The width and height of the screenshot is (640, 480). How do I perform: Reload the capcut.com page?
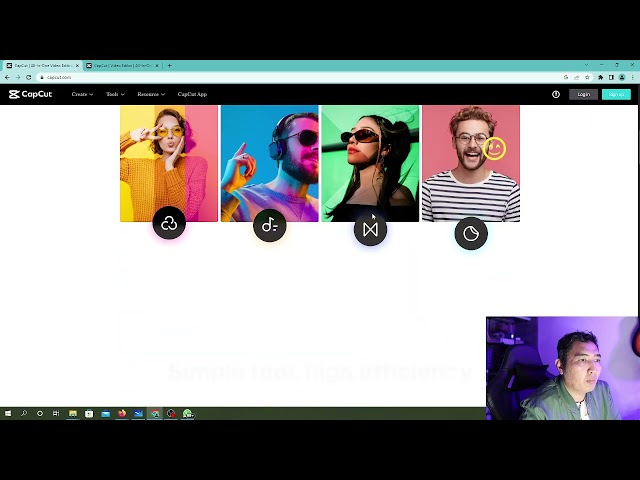[x=29, y=77]
